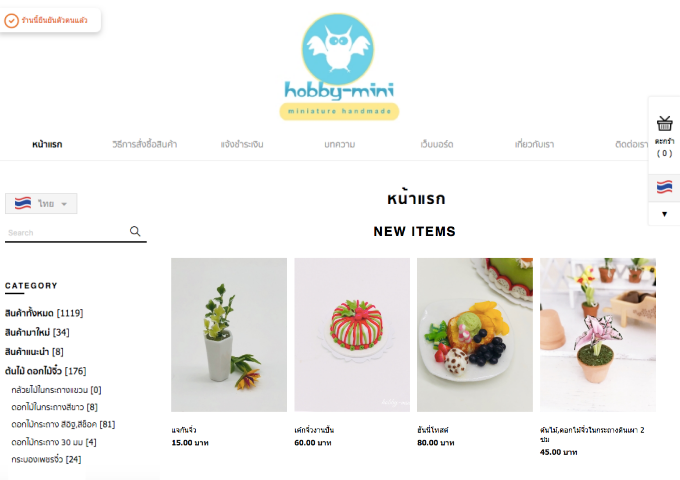Open สินค้ามาใหม่ [34] category link

click(x=37, y=333)
